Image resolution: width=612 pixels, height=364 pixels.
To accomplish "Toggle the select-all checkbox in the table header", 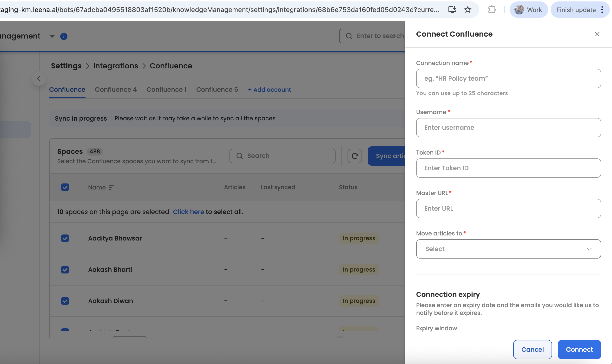I will point(65,187).
